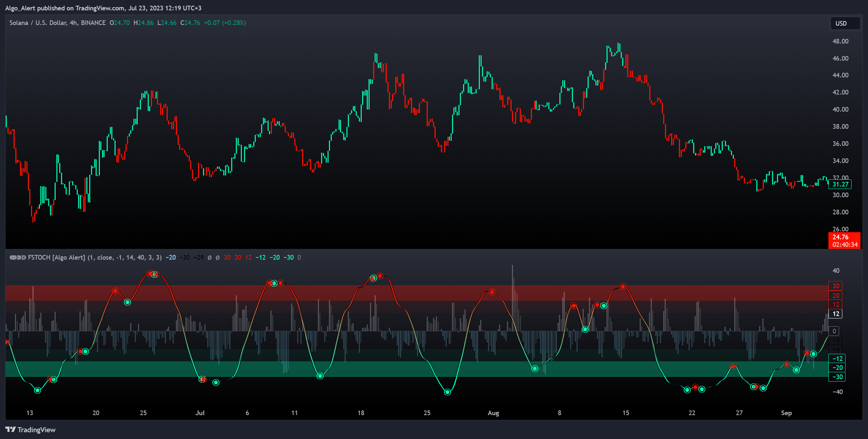Click the Aug label on time axis
Screen dimensions: 868x439
pos(493,413)
